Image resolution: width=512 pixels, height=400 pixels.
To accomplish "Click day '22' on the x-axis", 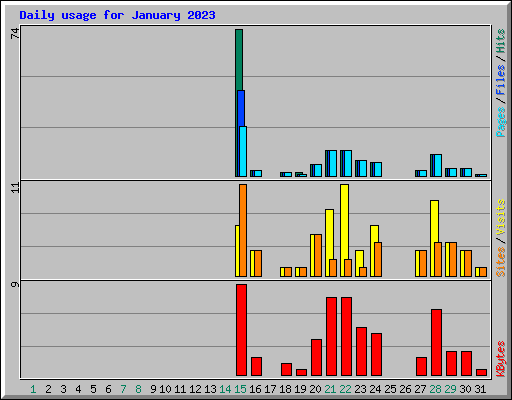I will [x=345, y=389].
